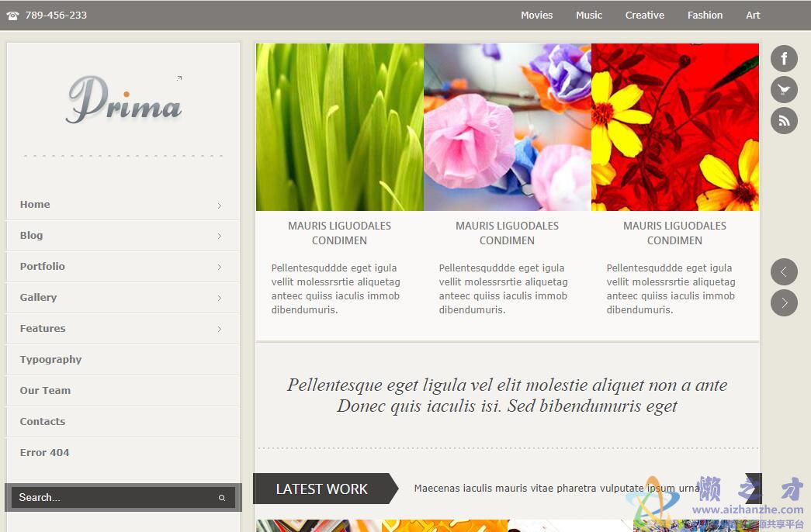Expand the Portfolio submenu arrow

[x=220, y=268]
